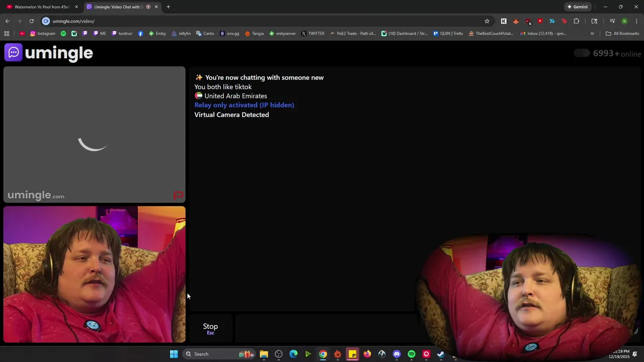Image resolution: width=644 pixels, height=362 pixels.
Task: Click the stranger's loading video panel
Action: (95, 135)
